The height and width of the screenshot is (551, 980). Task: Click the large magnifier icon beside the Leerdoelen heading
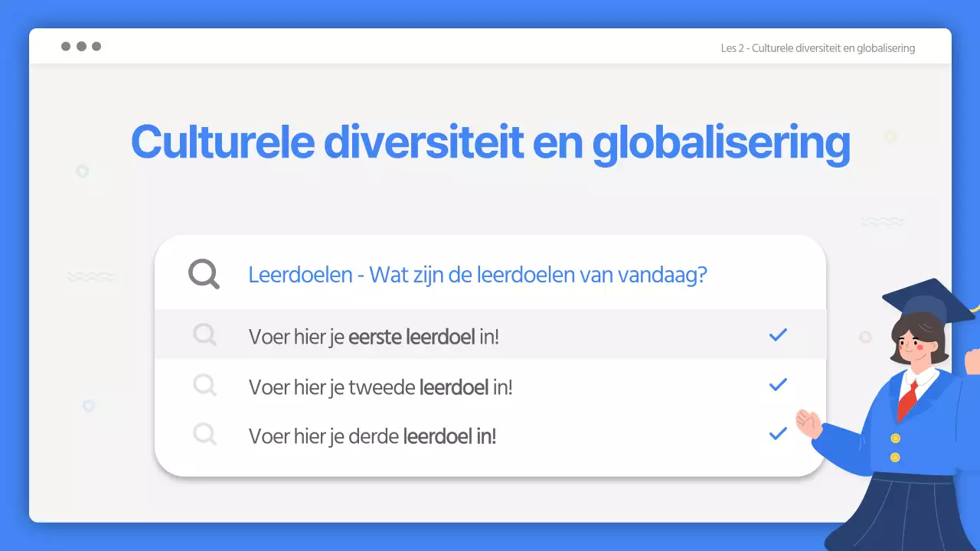pyautogui.click(x=203, y=274)
